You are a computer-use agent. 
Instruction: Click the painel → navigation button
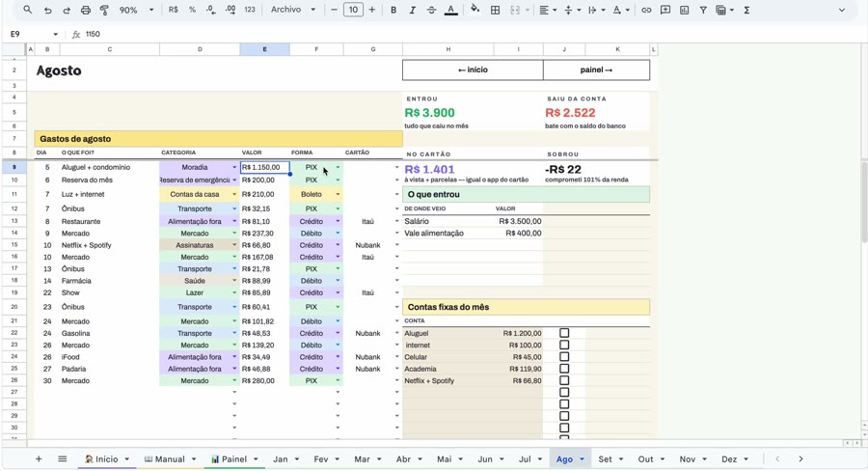coord(596,69)
